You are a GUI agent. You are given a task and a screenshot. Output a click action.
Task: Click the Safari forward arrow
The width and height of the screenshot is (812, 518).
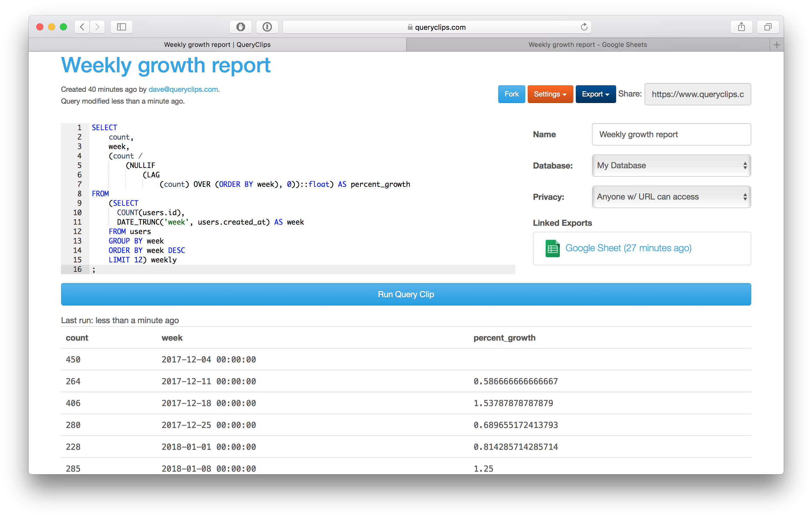pyautogui.click(x=97, y=27)
